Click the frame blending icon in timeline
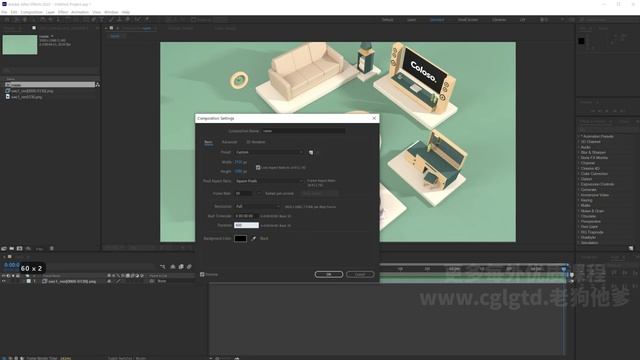The image size is (640, 360). pyautogui.click(x=181, y=267)
